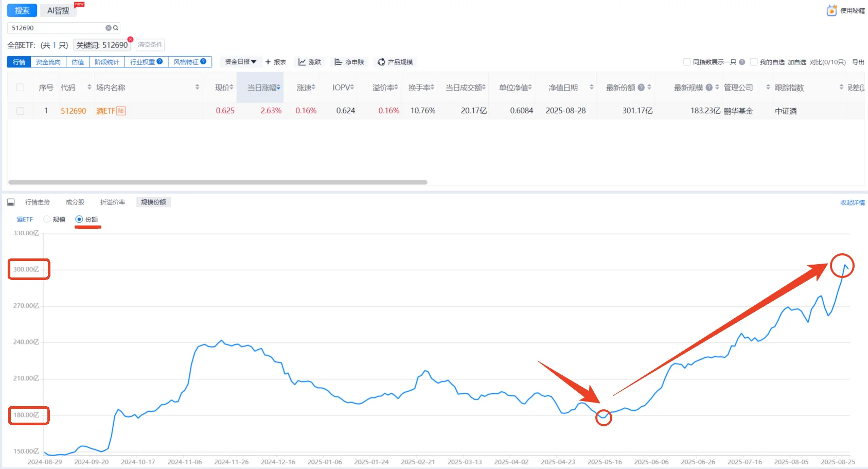Expand the 资金日报 dropdown
Viewport: 868px width, 469px height.
(241, 62)
